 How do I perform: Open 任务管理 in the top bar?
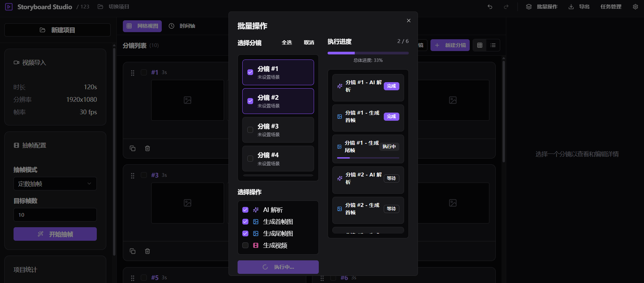611,7
